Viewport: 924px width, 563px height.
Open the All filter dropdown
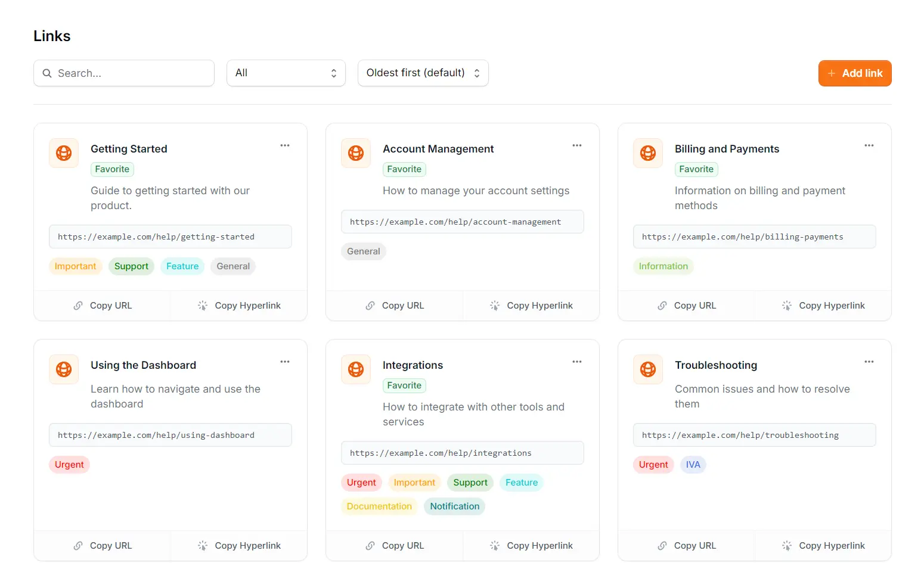coord(286,73)
